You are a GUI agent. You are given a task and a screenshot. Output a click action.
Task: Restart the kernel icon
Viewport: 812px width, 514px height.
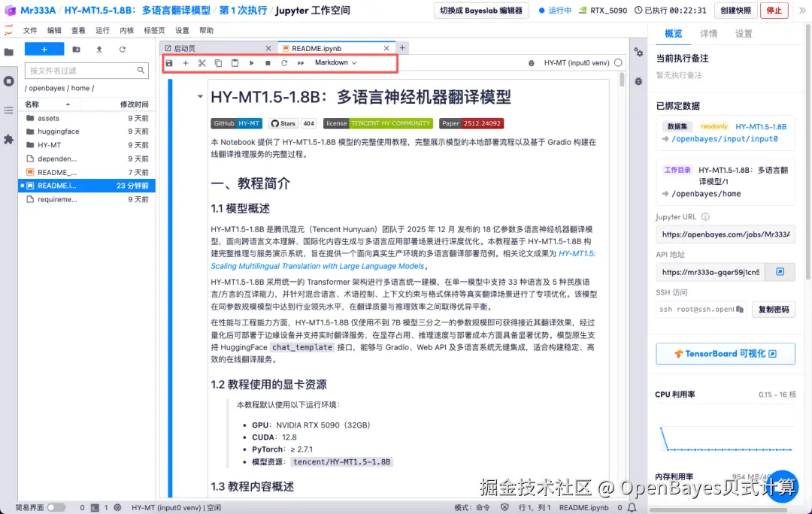click(x=284, y=63)
